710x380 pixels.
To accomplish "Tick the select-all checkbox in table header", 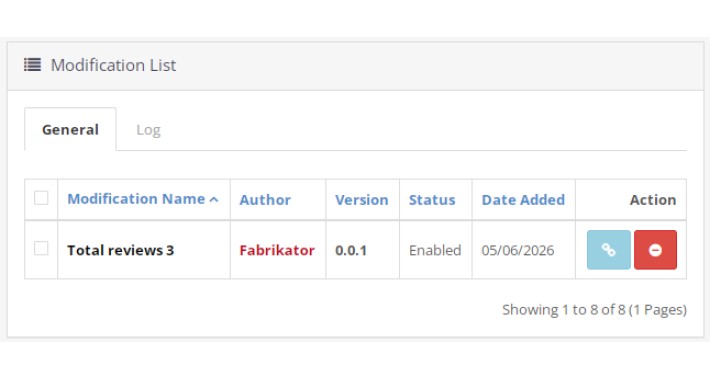I will click(x=41, y=198).
